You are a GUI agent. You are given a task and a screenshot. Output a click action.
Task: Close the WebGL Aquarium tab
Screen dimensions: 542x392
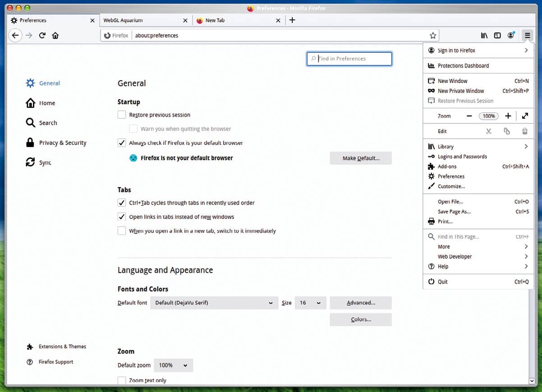tap(185, 20)
